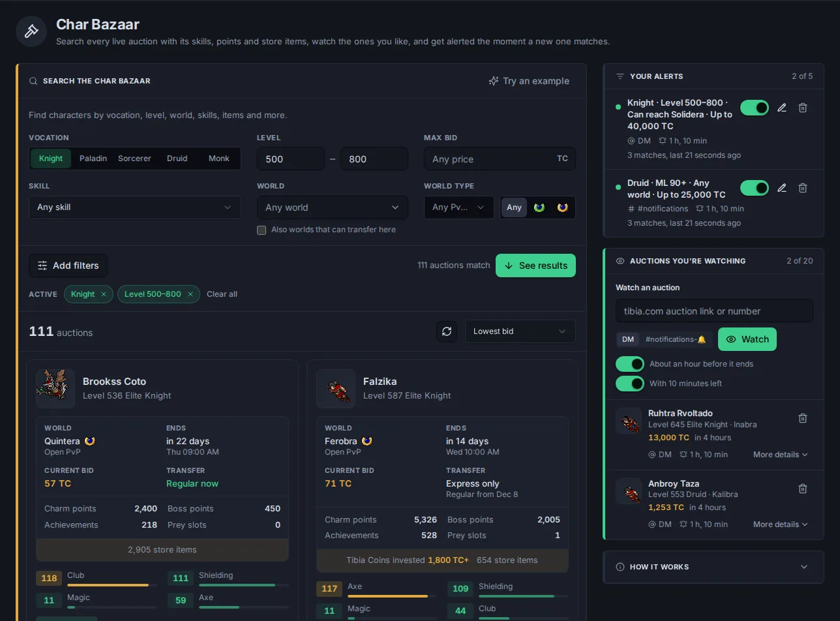The height and width of the screenshot is (621, 840).
Task: Open the 'Any Pv...' world type dropdown
Action: [459, 207]
